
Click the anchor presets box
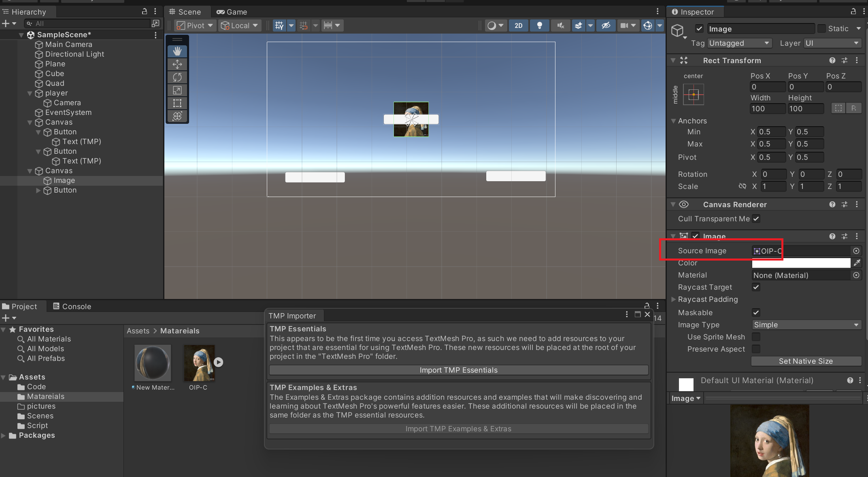point(693,94)
